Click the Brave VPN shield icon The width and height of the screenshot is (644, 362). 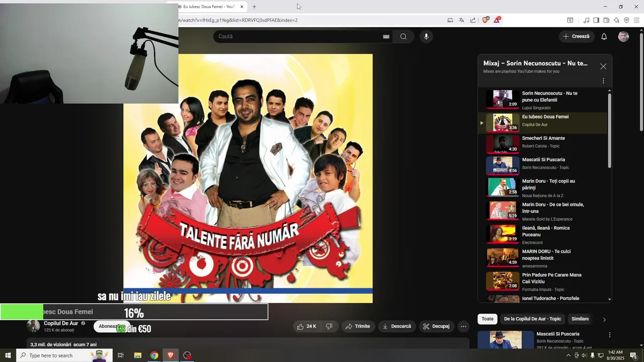tap(626, 20)
